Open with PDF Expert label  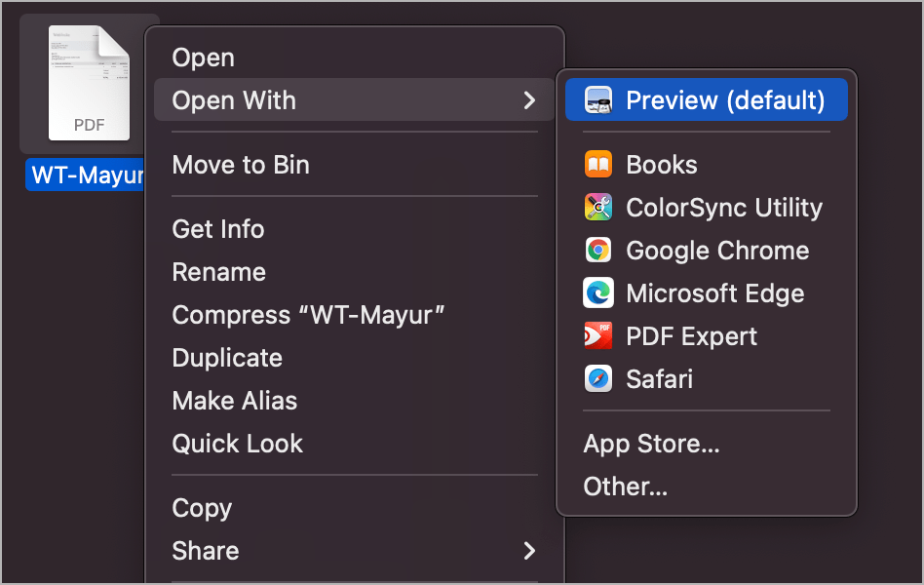pos(692,336)
